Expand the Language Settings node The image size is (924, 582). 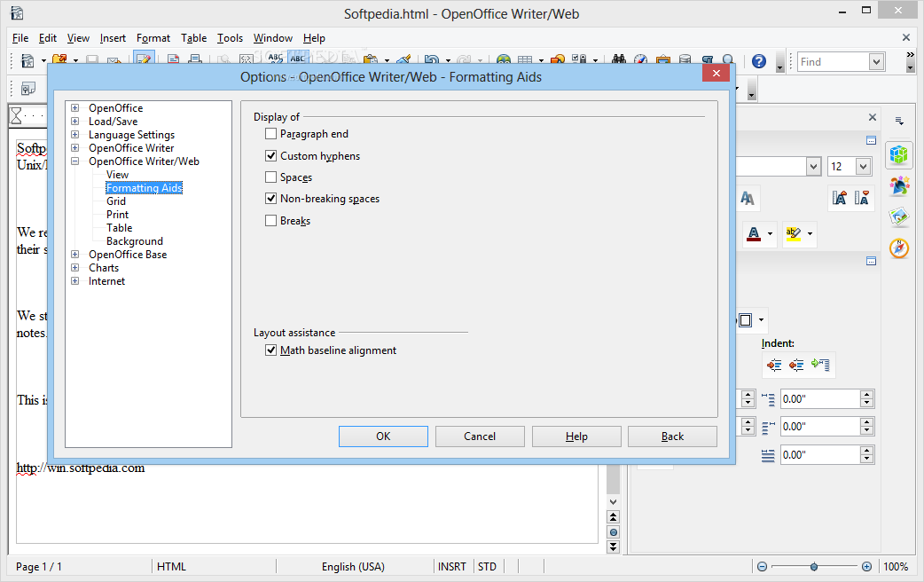74,135
